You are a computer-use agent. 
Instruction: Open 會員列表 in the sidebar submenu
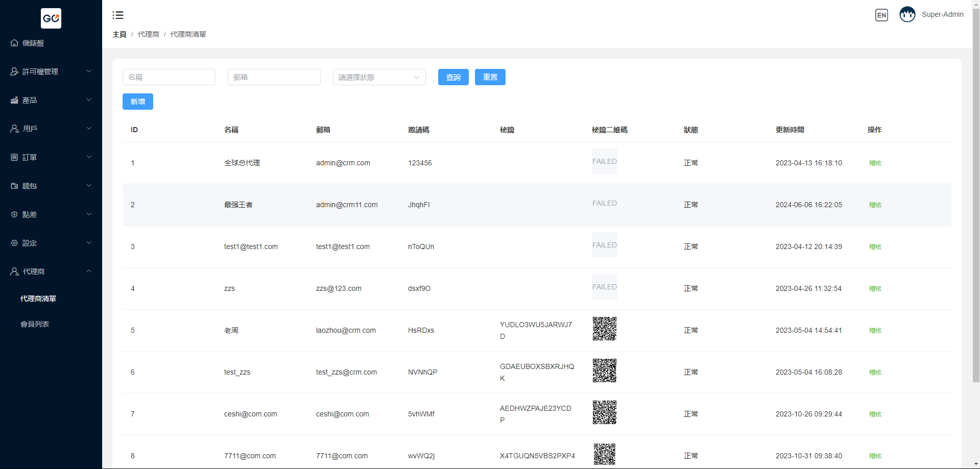(x=35, y=324)
